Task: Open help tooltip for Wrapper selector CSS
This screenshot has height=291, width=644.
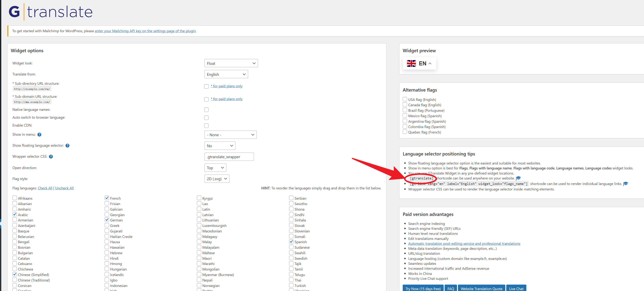Action: pos(51,156)
